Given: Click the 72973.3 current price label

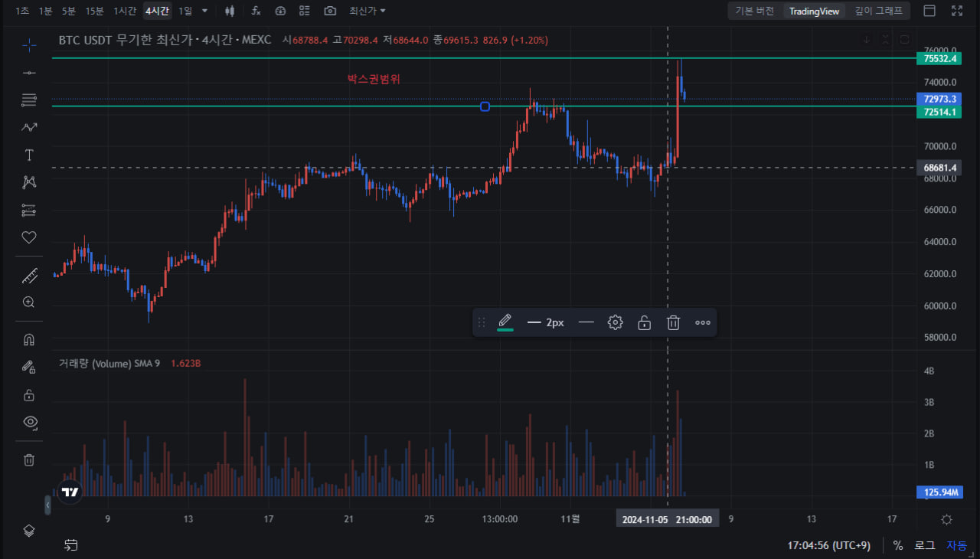Looking at the screenshot, I should (939, 99).
